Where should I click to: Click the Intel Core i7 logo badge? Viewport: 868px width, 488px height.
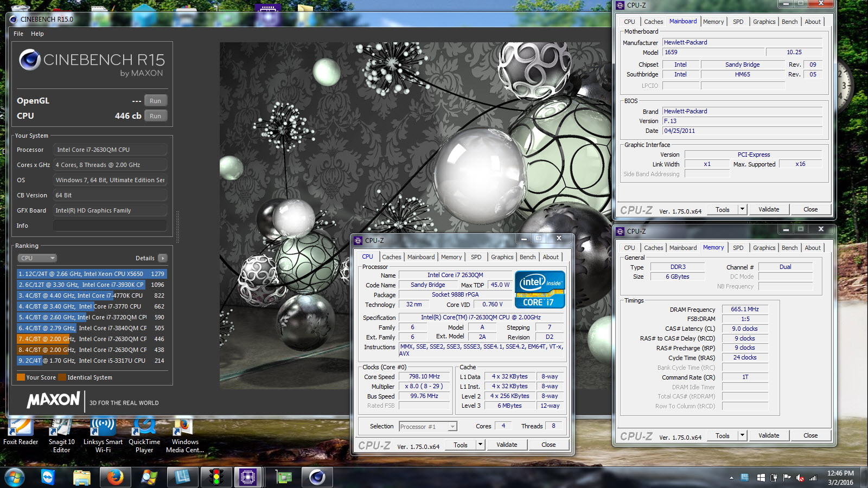[540, 290]
